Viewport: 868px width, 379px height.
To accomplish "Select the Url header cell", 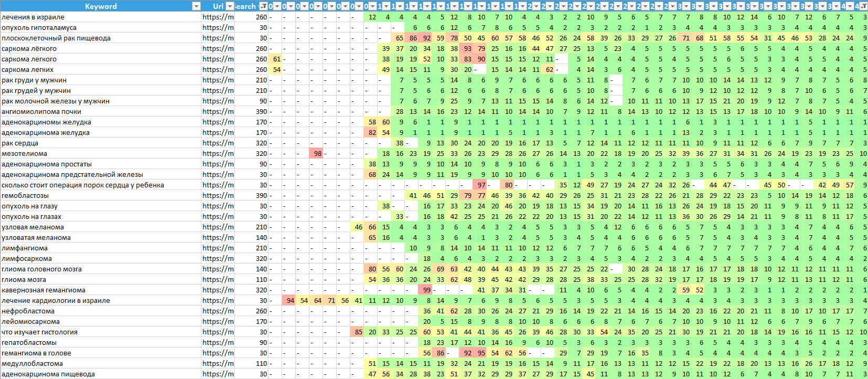I will point(216,6).
